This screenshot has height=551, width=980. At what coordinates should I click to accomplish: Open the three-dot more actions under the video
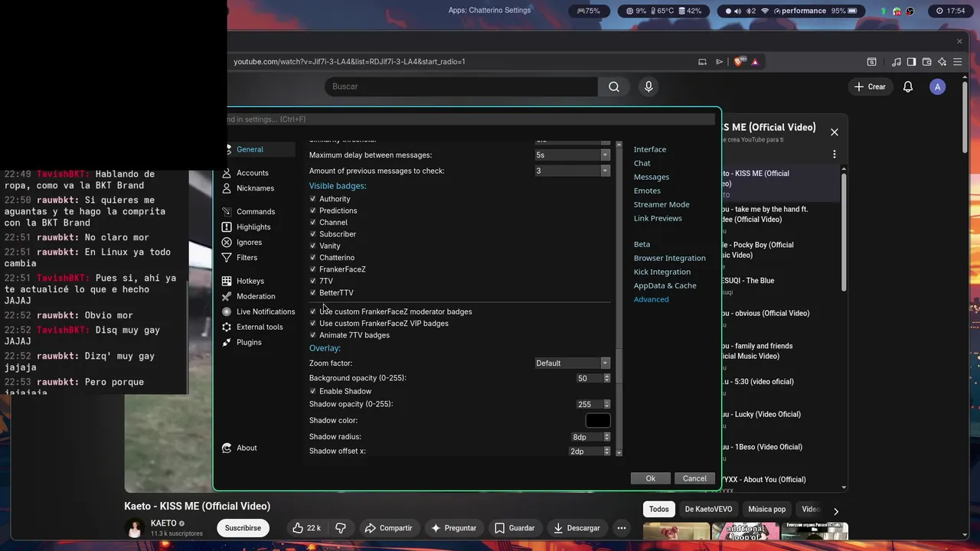(x=622, y=528)
